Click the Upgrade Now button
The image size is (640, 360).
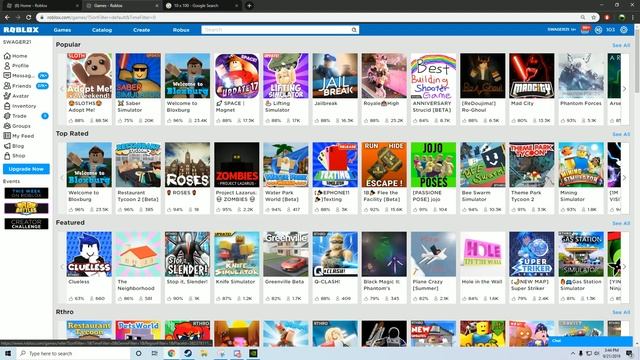tap(26, 169)
